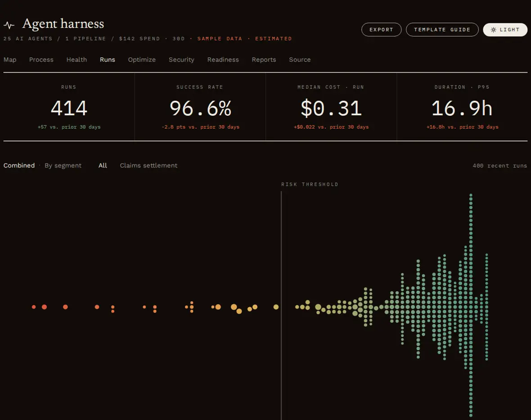Click '+16.8h vs. prior 30 days'
This screenshot has width=531, height=420.
pyautogui.click(x=462, y=127)
